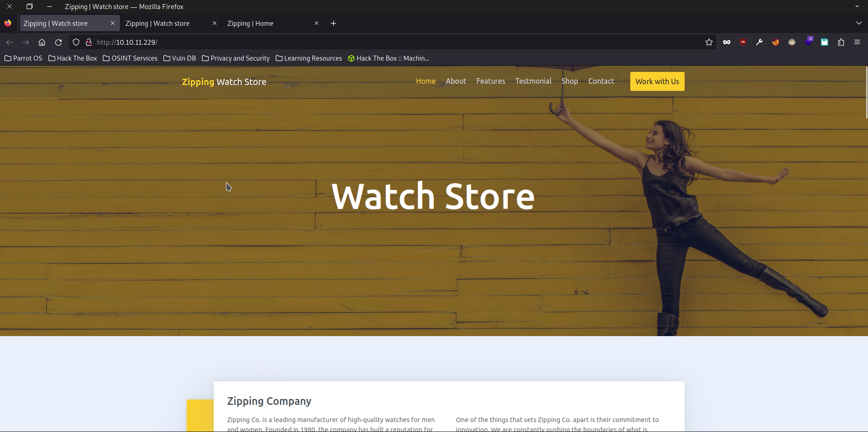
Task: Click the purple layers extension with badge
Action: pyautogui.click(x=808, y=42)
